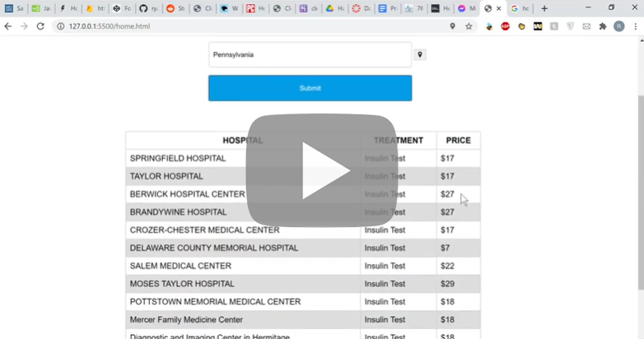This screenshot has width=644, height=339.
Task: Open the AdBlock Plus extension
Action: pos(505,26)
